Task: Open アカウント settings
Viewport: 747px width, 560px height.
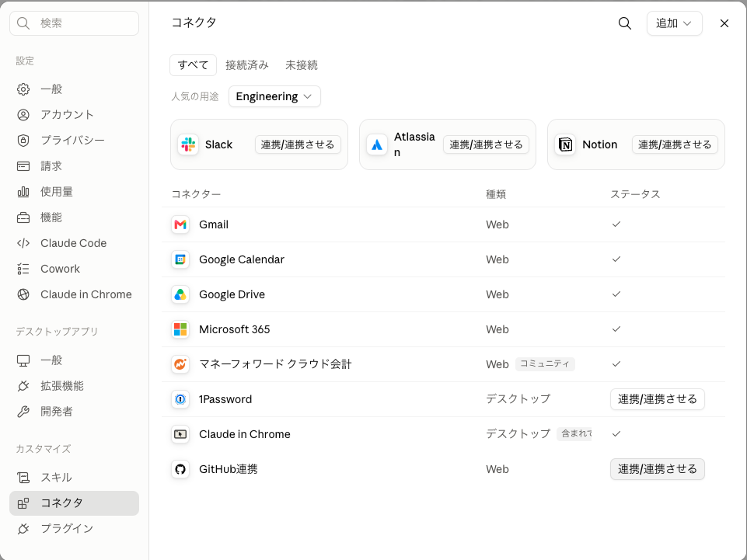Action: pyautogui.click(x=75, y=115)
